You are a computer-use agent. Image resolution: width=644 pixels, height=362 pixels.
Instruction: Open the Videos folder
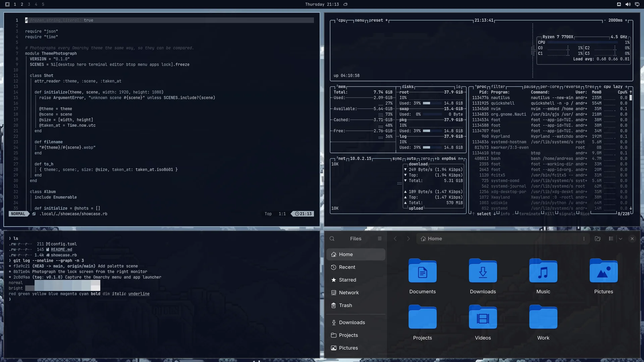coord(483,323)
